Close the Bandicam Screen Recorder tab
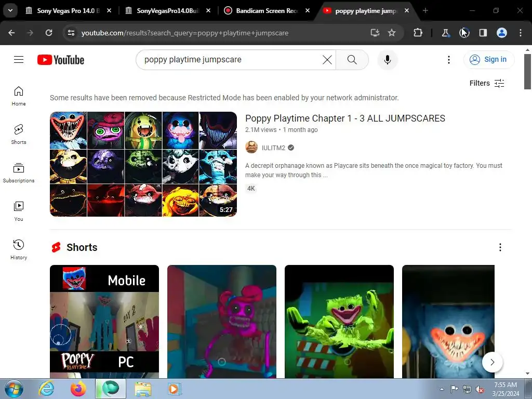The height and width of the screenshot is (399, 532). [x=308, y=11]
